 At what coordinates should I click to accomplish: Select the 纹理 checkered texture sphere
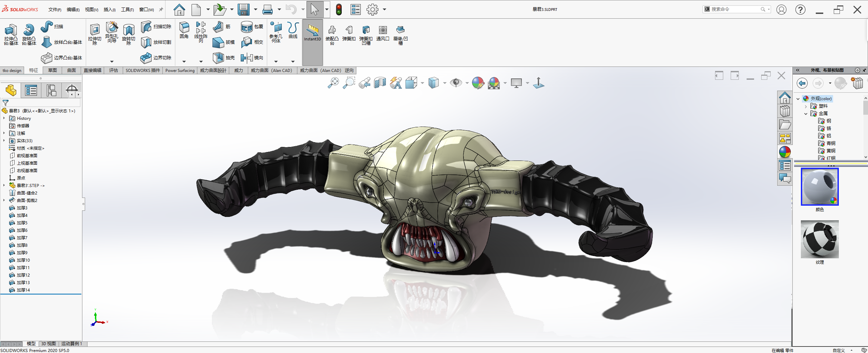[820, 239]
